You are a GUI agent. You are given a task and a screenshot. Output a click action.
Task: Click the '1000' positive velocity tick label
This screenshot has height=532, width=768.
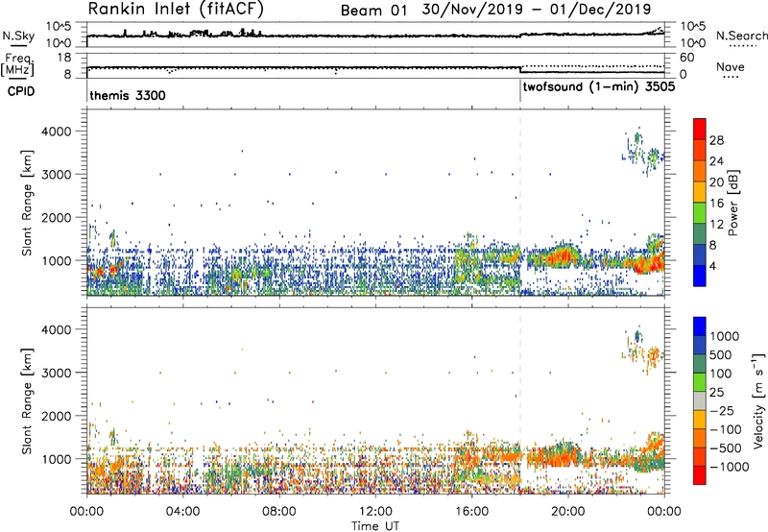[x=725, y=336]
